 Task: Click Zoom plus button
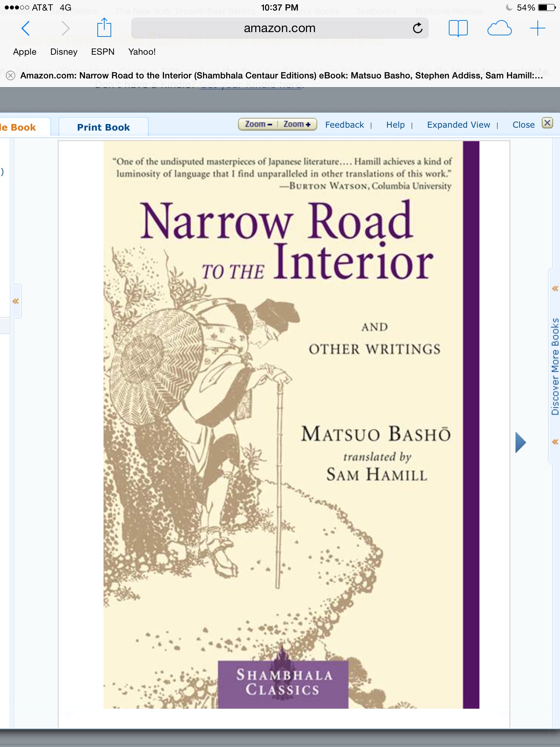click(x=297, y=124)
